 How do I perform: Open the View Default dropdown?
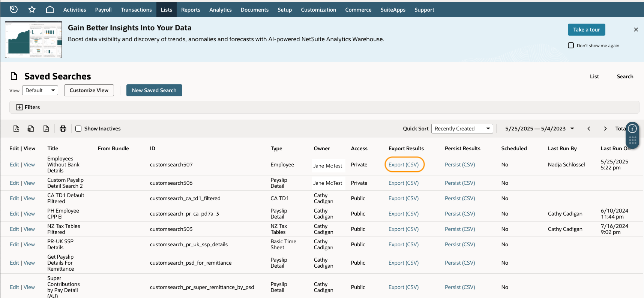(x=40, y=90)
